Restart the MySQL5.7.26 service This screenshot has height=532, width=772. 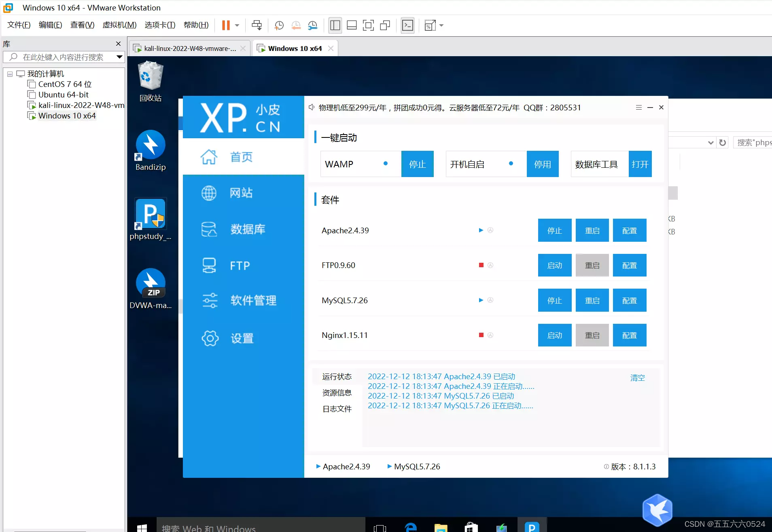(592, 300)
